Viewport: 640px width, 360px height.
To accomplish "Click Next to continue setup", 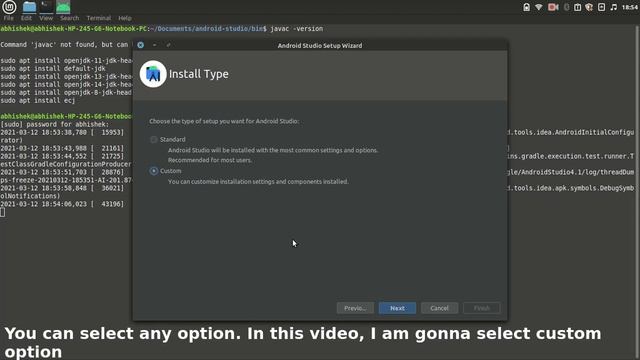I will [x=397, y=308].
